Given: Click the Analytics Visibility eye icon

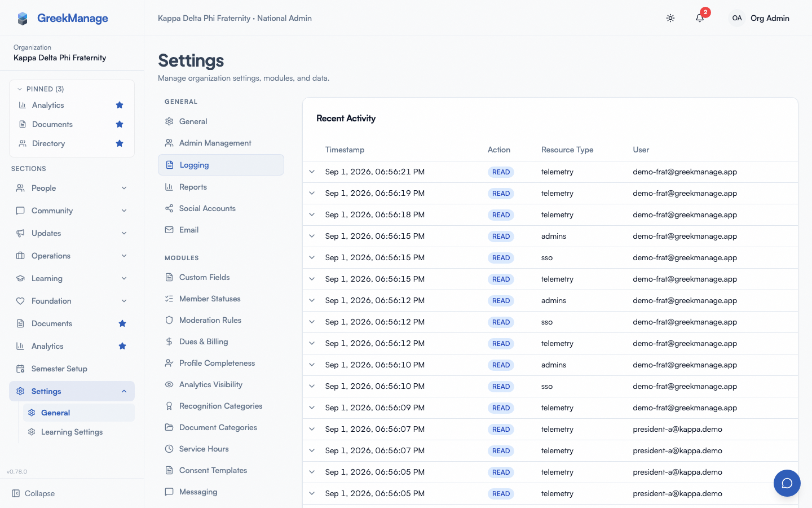Looking at the screenshot, I should click(x=169, y=384).
